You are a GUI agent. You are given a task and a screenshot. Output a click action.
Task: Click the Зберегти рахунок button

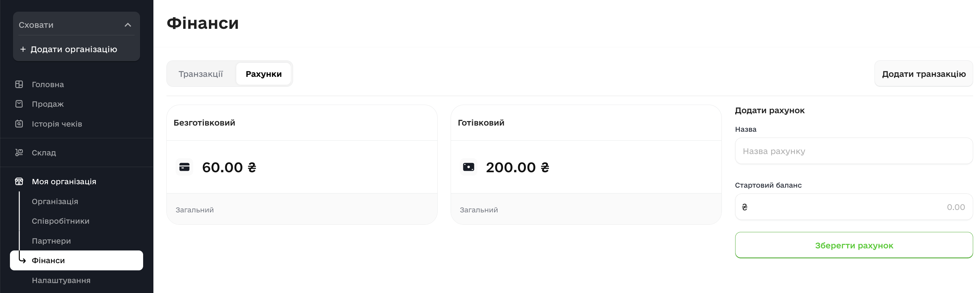tap(854, 245)
